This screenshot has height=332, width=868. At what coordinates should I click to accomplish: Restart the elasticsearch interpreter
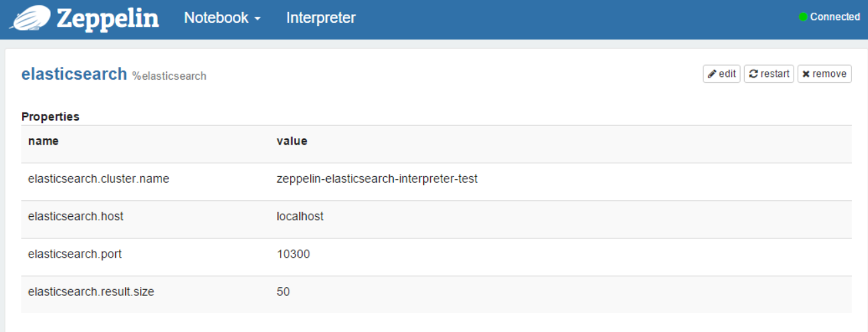tap(769, 74)
